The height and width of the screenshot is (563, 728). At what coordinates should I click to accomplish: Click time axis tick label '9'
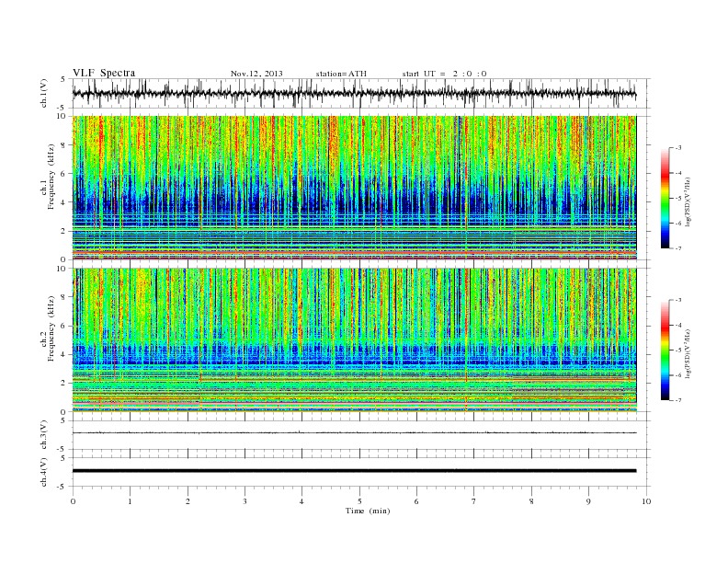pos(588,501)
